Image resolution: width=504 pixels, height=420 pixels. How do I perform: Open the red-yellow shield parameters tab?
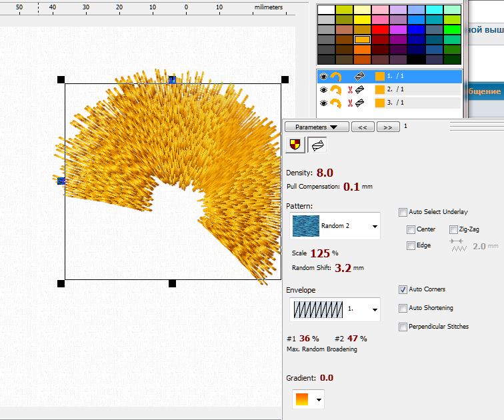[295, 145]
